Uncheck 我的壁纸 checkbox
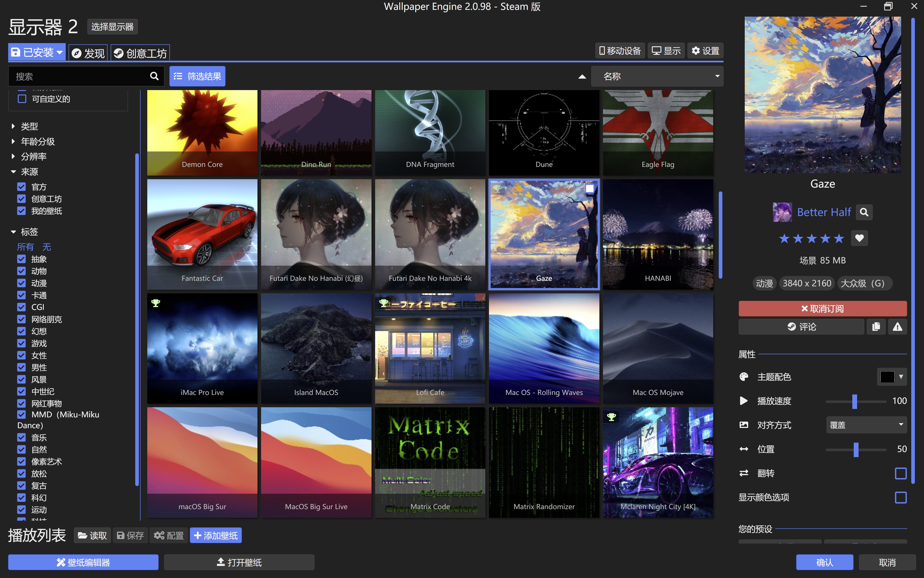This screenshot has width=924, height=578. click(21, 211)
